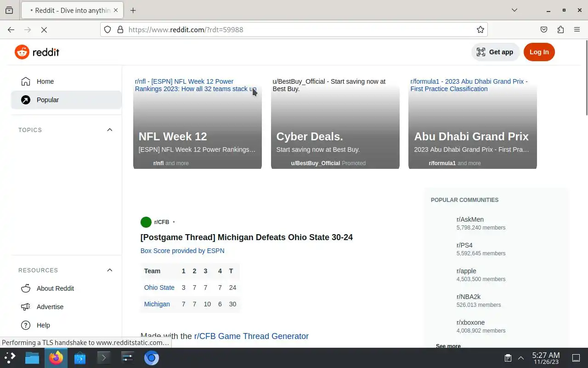Open the tracking protection shield icon
Screen dimensions: 588x368
click(x=107, y=29)
